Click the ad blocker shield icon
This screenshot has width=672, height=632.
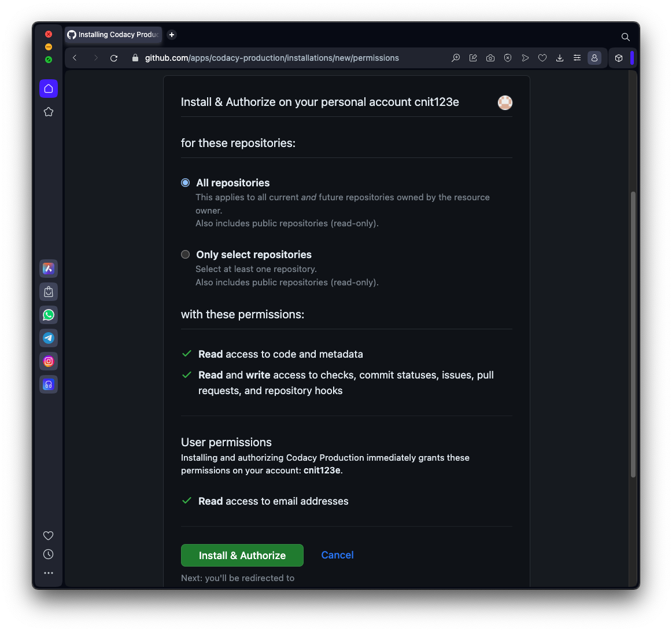tap(508, 58)
